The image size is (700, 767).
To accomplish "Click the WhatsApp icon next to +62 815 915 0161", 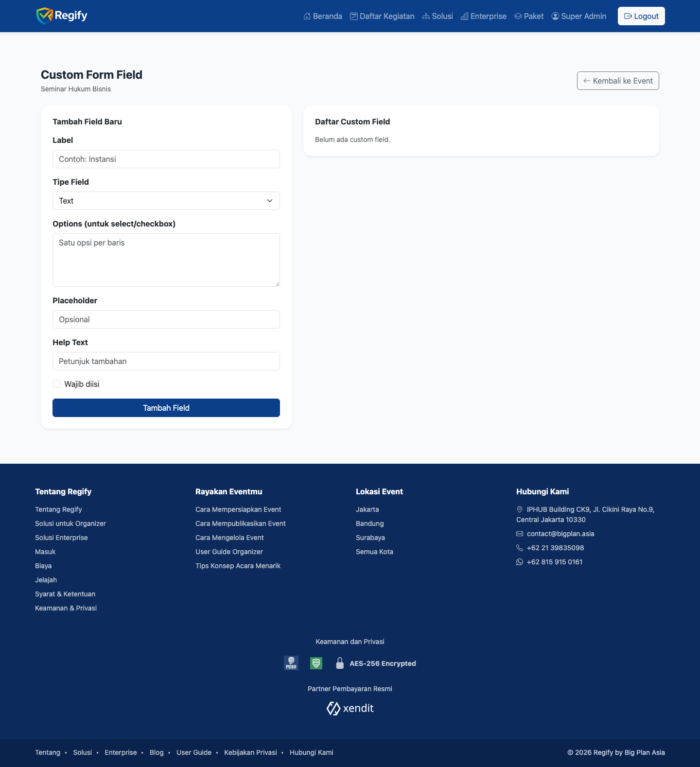I will (520, 562).
